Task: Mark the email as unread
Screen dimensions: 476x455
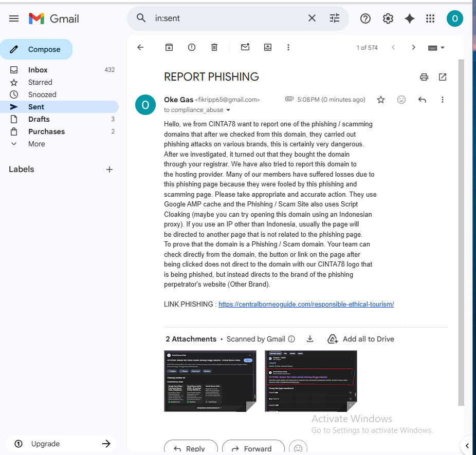Action: point(245,47)
